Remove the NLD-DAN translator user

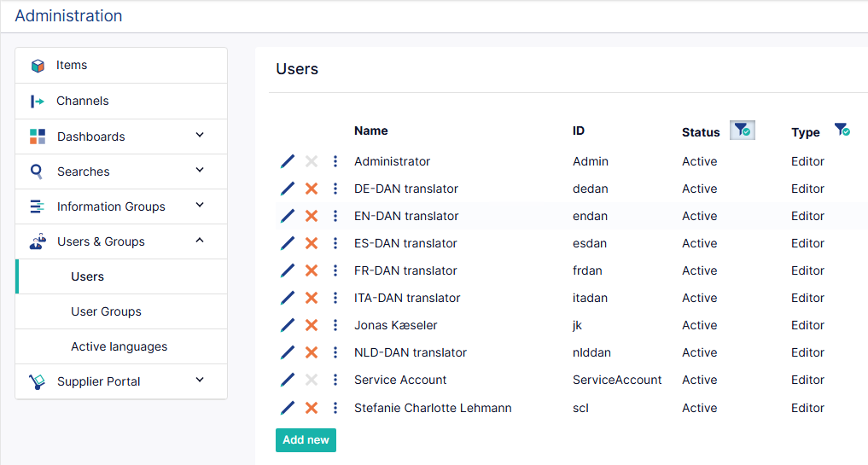click(x=312, y=352)
